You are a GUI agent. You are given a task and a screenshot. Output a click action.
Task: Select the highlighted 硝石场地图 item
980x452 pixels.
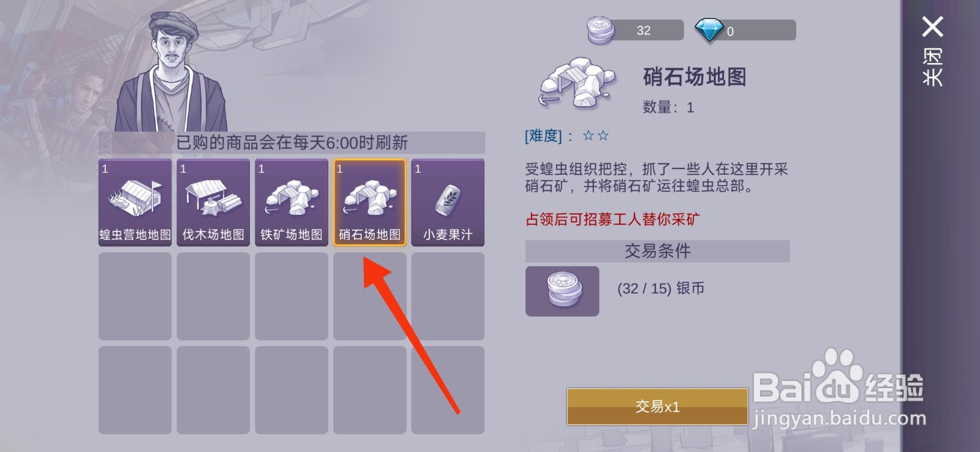point(369,203)
